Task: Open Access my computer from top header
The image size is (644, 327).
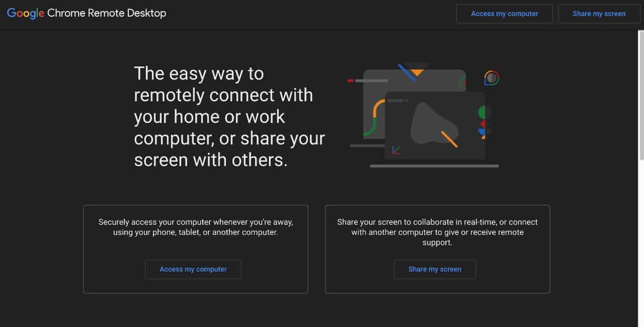Action: pyautogui.click(x=504, y=14)
